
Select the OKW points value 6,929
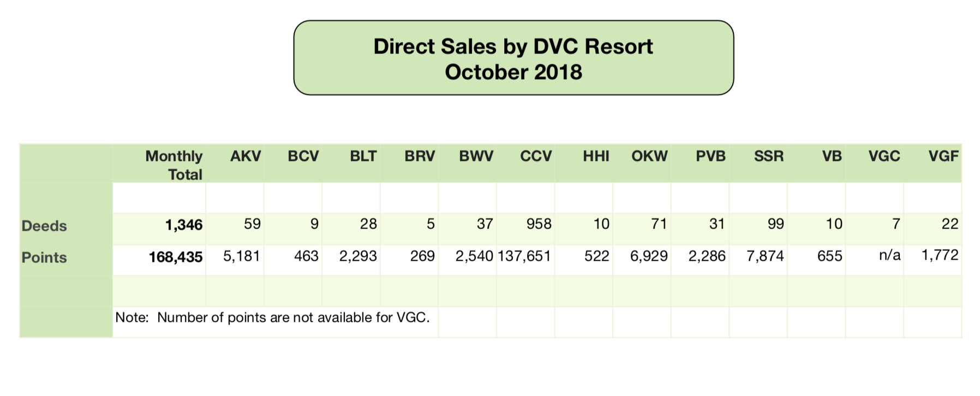(x=649, y=256)
